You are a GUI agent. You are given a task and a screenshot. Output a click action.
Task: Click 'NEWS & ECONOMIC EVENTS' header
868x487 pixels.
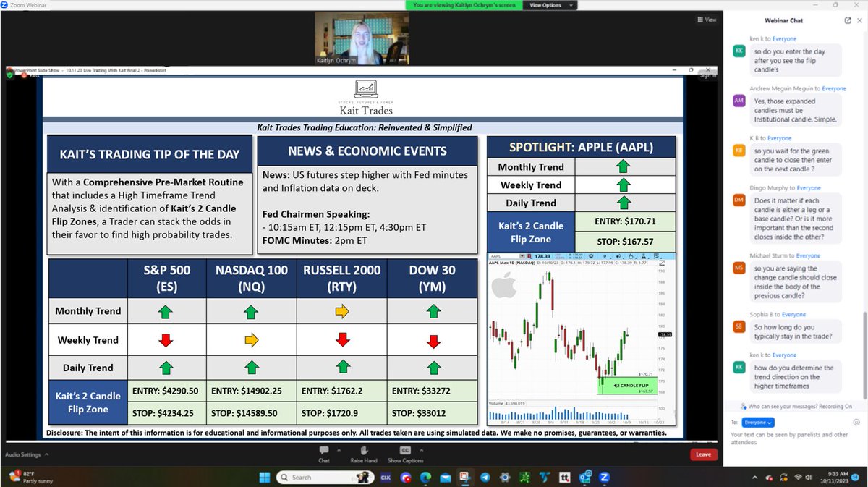pos(367,152)
